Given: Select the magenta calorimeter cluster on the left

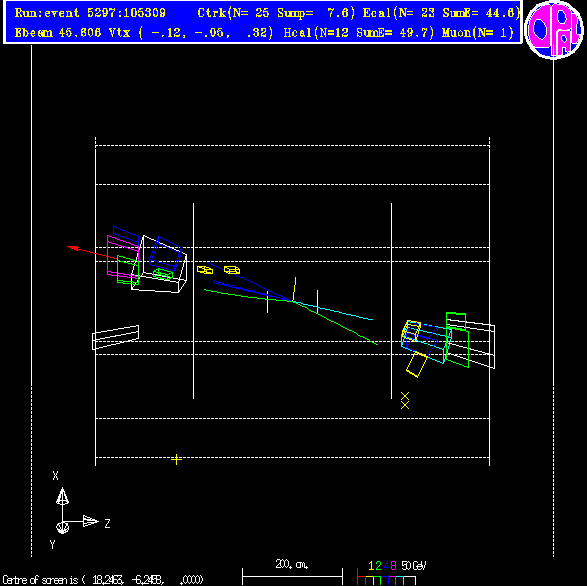Looking at the screenshot, I should click(123, 257).
